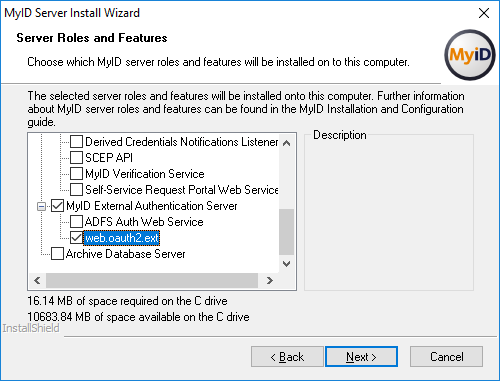Collapse the MyID External Authentication Server node

pos(41,206)
